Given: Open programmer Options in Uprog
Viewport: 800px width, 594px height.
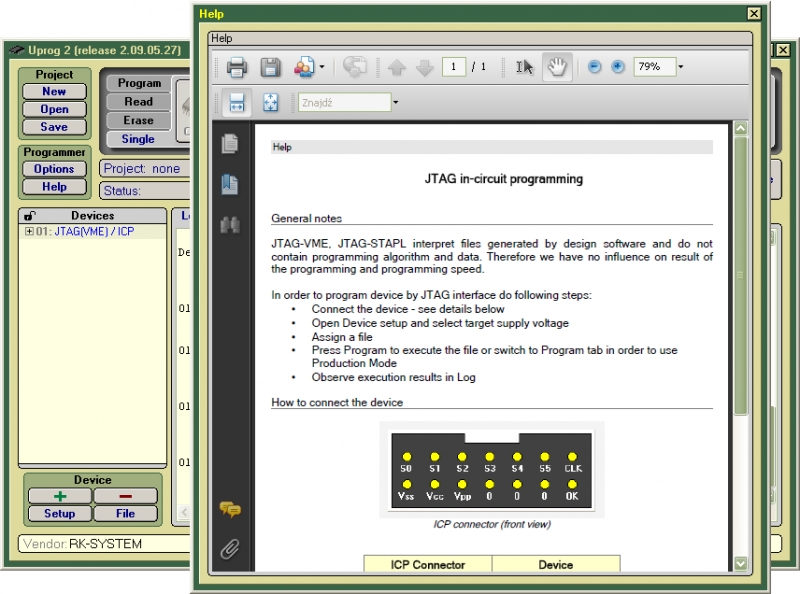Looking at the screenshot, I should (x=54, y=169).
